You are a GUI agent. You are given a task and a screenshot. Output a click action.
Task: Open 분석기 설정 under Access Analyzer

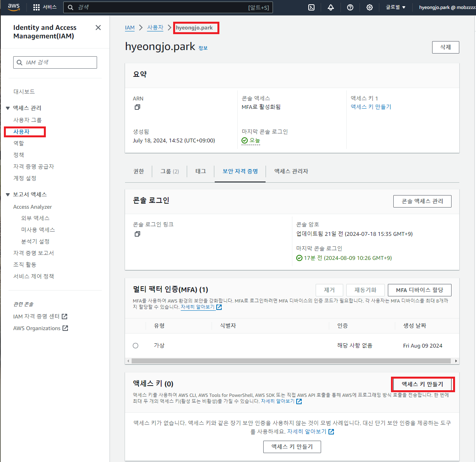(35, 241)
